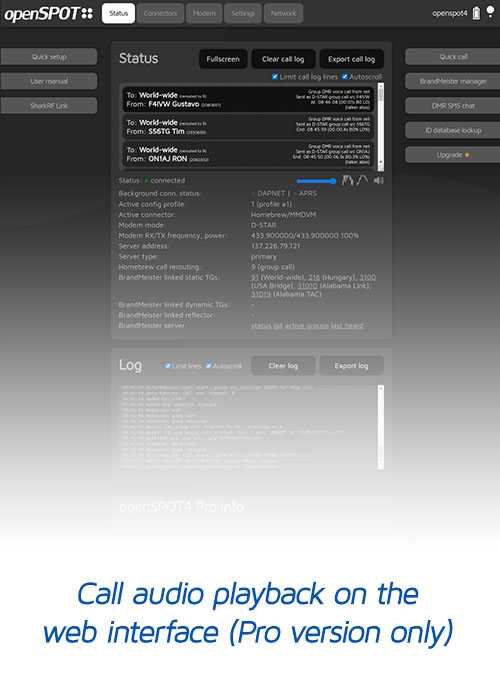Click the light bulb icon in header

point(490,12)
